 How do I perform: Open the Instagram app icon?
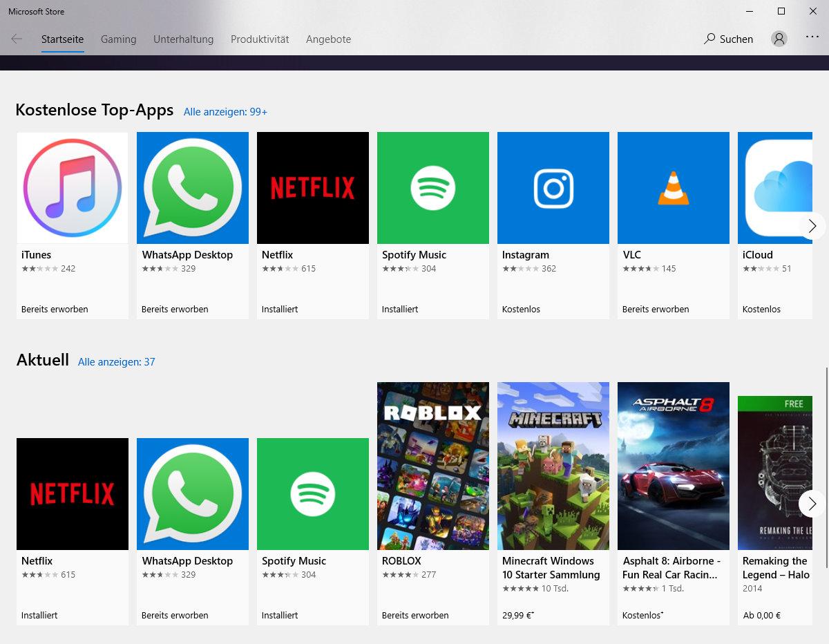click(x=553, y=188)
